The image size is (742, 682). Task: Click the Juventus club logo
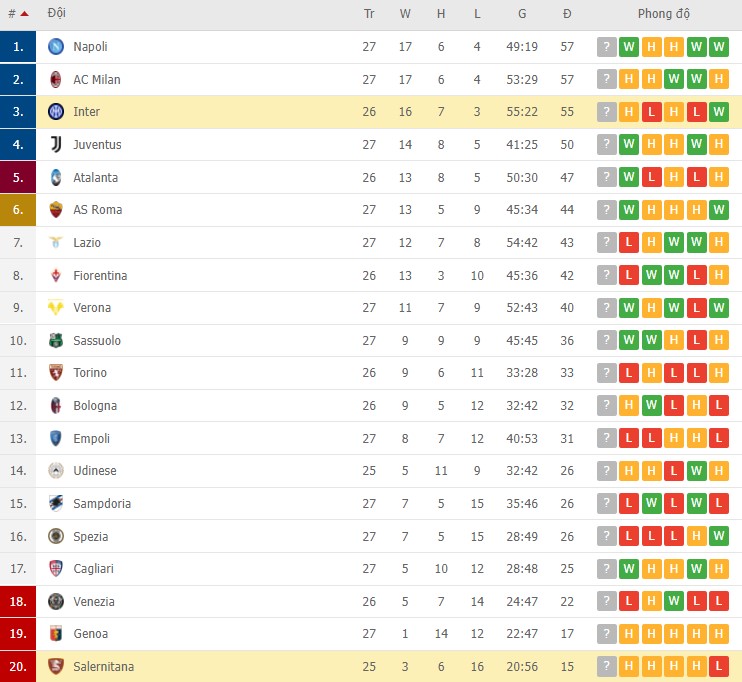(56, 145)
